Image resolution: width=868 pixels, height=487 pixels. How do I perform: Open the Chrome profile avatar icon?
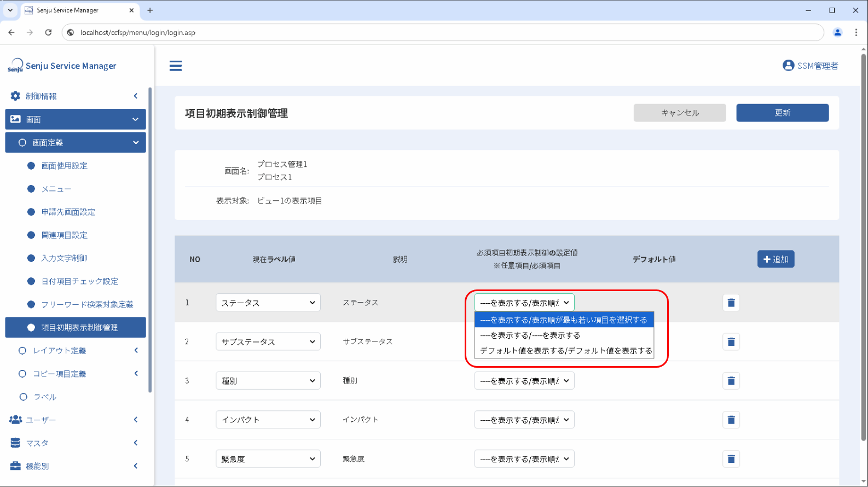click(x=837, y=32)
